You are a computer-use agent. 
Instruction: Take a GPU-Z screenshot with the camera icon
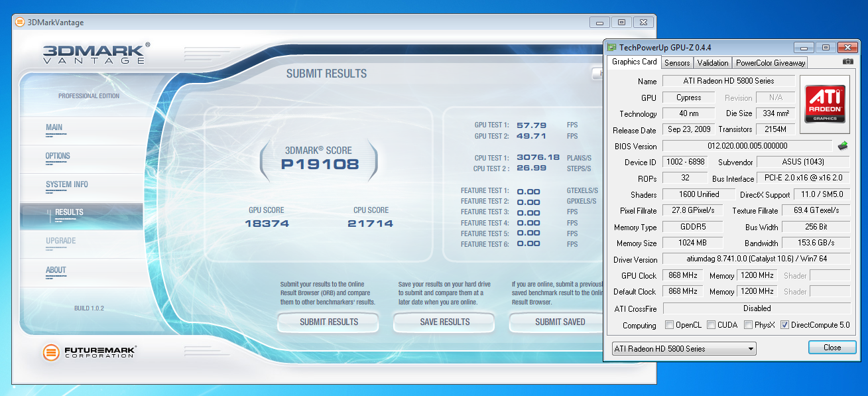(x=847, y=62)
